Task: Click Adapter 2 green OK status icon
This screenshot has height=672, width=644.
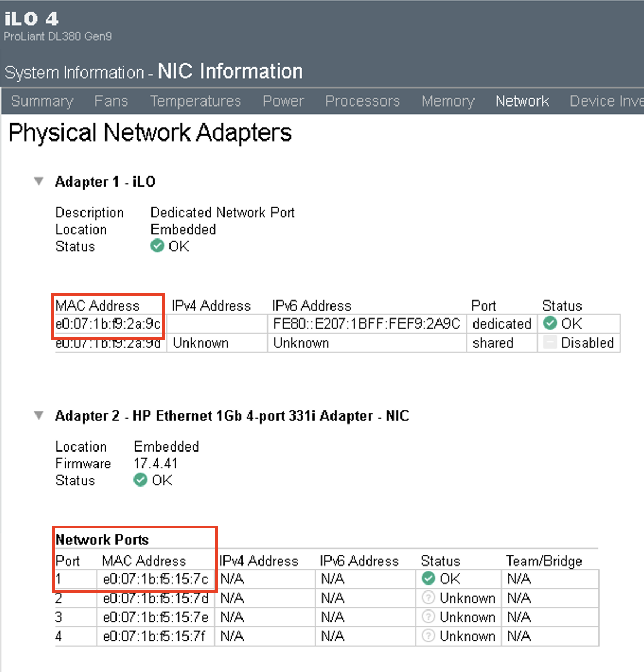Action: tap(140, 480)
